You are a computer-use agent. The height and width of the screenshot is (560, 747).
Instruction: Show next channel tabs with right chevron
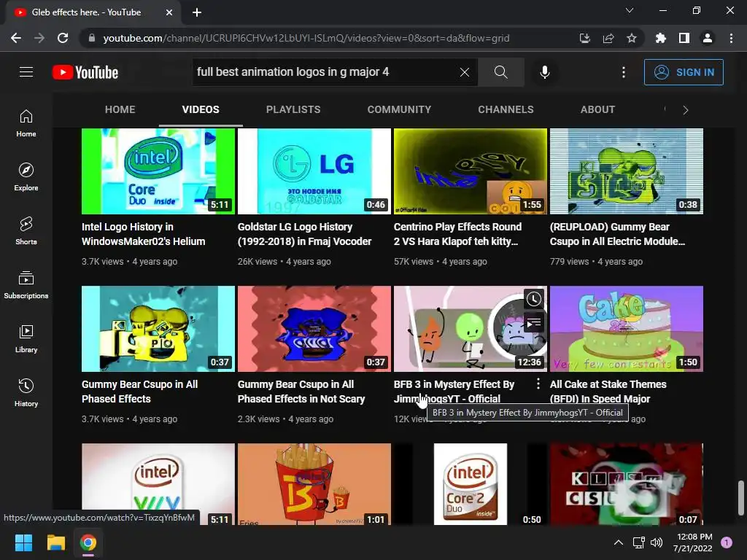(x=686, y=110)
